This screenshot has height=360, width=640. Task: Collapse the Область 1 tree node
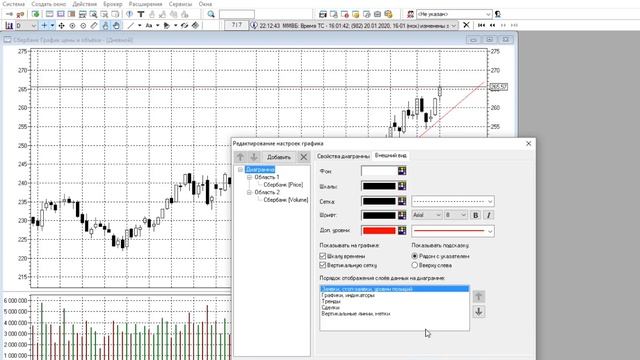249,177
